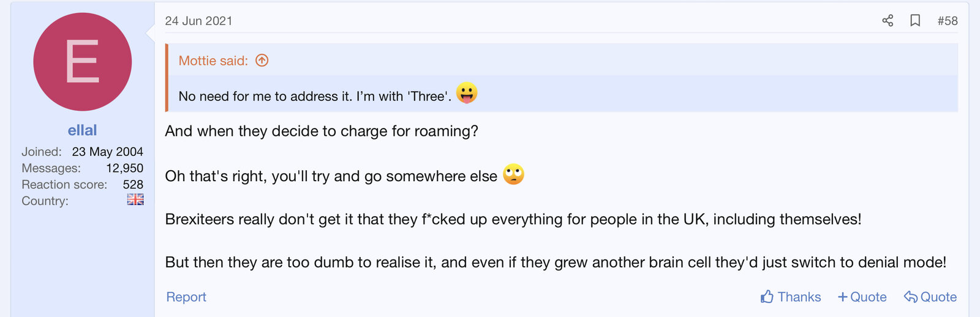Click the '23 May 2004' joined date
Viewport: 980px width, 317px height.
coord(107,151)
